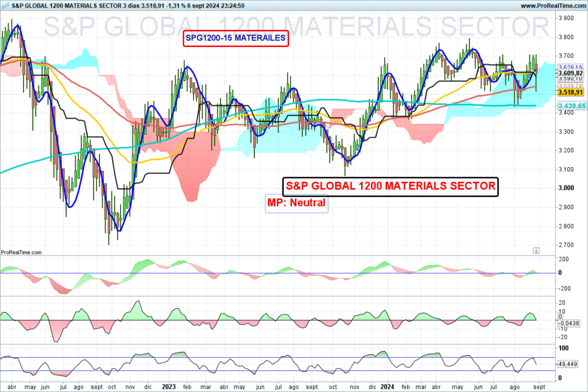Viewport: 588px width, 392px height.
Task: Click the abr label at the time axis start
Action: (12, 387)
